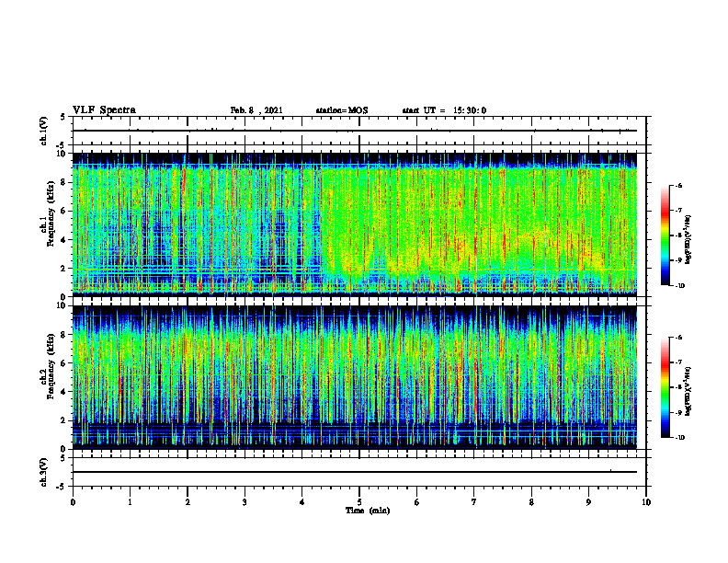Screen dimensions: 728x563
Task: Click time axis tick label 9
Action: (588, 502)
